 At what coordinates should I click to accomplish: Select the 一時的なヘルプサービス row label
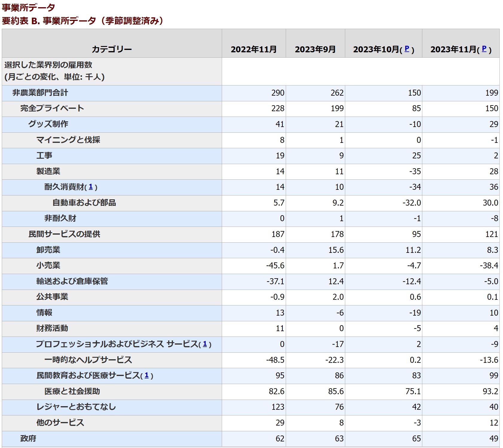88,360
